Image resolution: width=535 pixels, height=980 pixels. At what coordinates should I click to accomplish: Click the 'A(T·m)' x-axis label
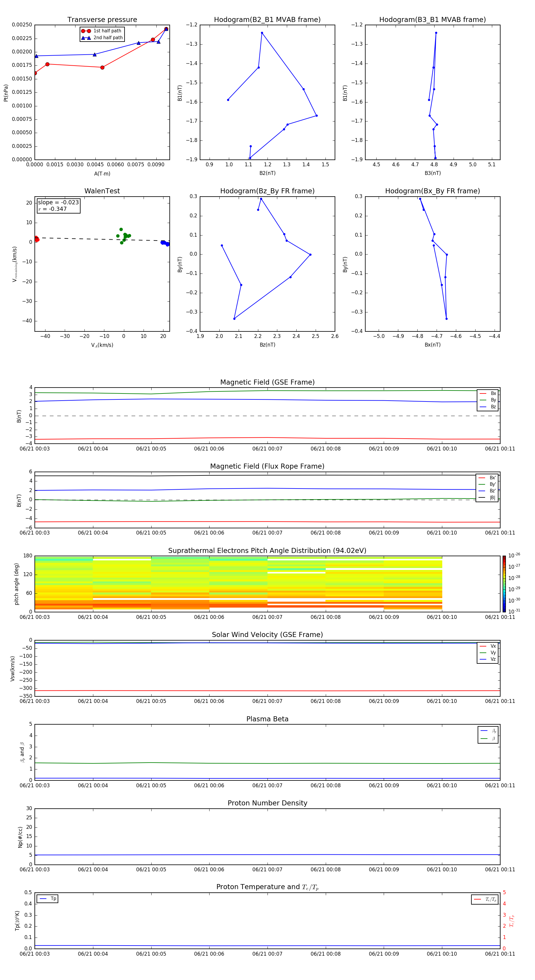point(102,174)
